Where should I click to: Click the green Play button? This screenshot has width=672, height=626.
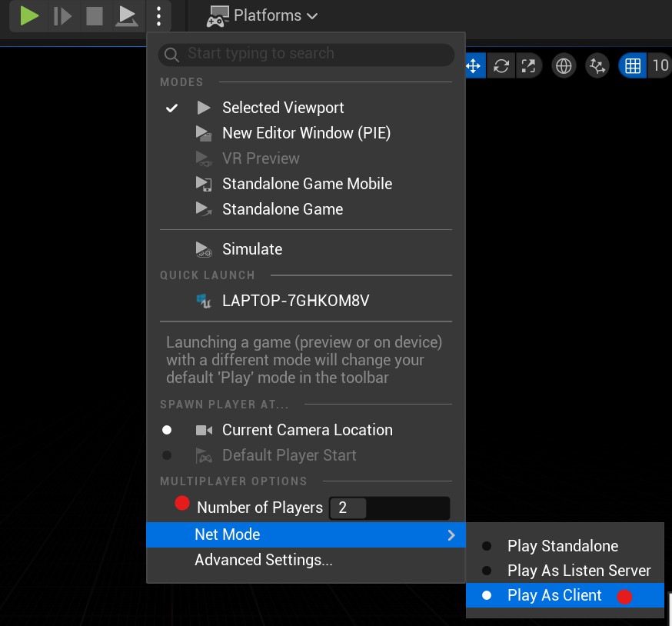click(29, 16)
